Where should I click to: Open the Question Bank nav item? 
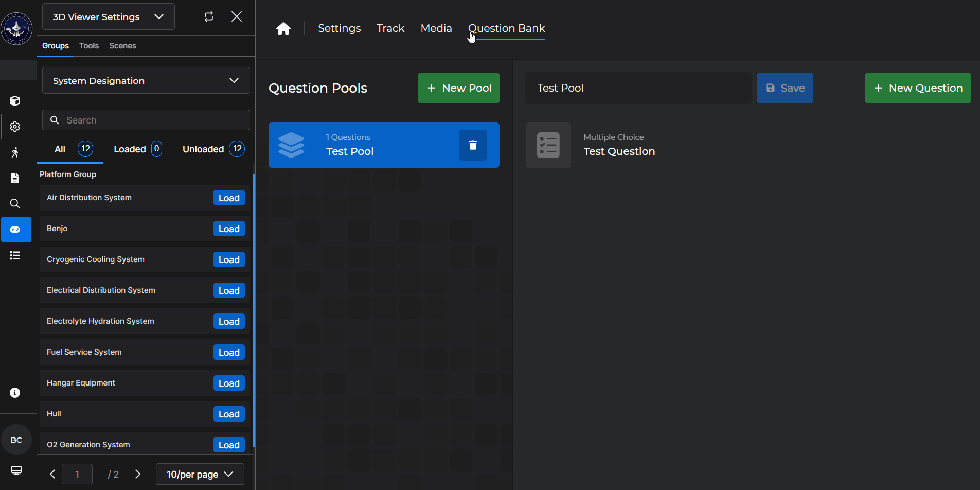(x=506, y=28)
